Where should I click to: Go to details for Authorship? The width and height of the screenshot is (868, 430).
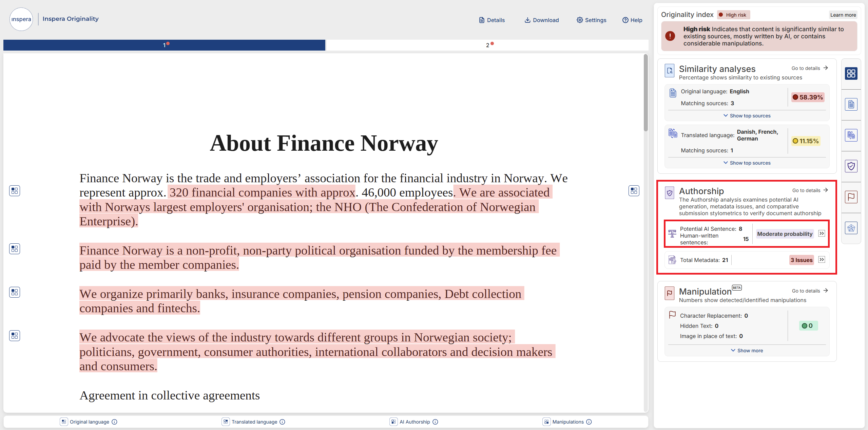click(810, 190)
